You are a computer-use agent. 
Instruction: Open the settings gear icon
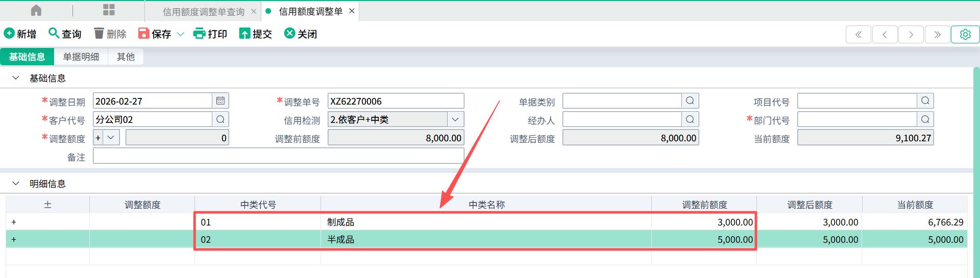pyautogui.click(x=965, y=34)
